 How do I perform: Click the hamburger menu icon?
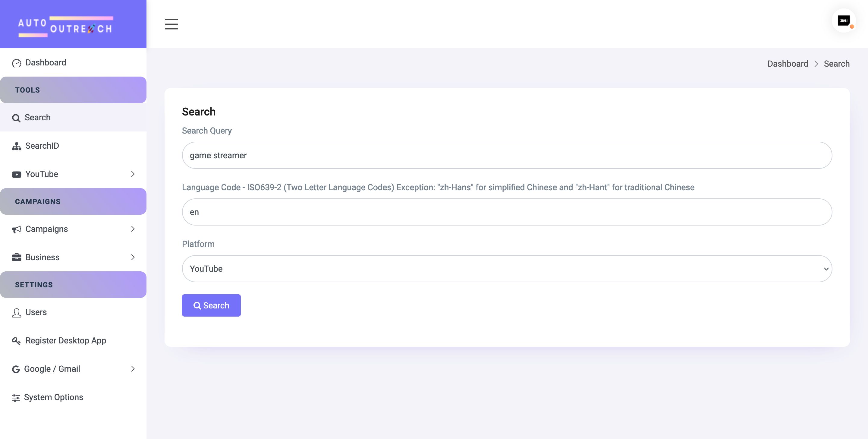click(171, 24)
